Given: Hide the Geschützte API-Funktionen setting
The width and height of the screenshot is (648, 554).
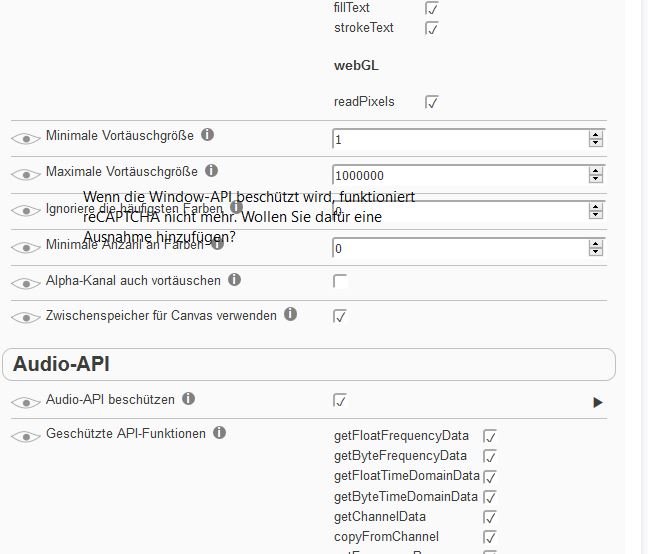Looking at the screenshot, I should tap(26, 436).
